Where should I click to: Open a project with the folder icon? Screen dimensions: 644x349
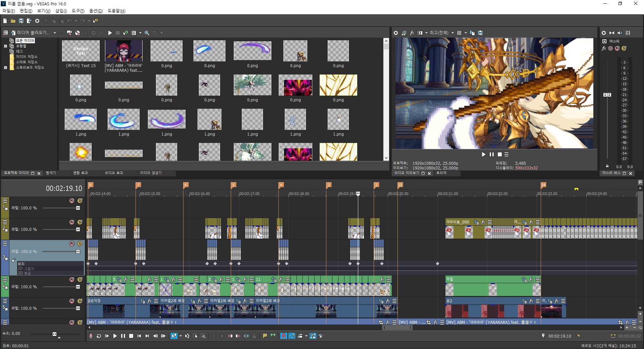(13, 21)
